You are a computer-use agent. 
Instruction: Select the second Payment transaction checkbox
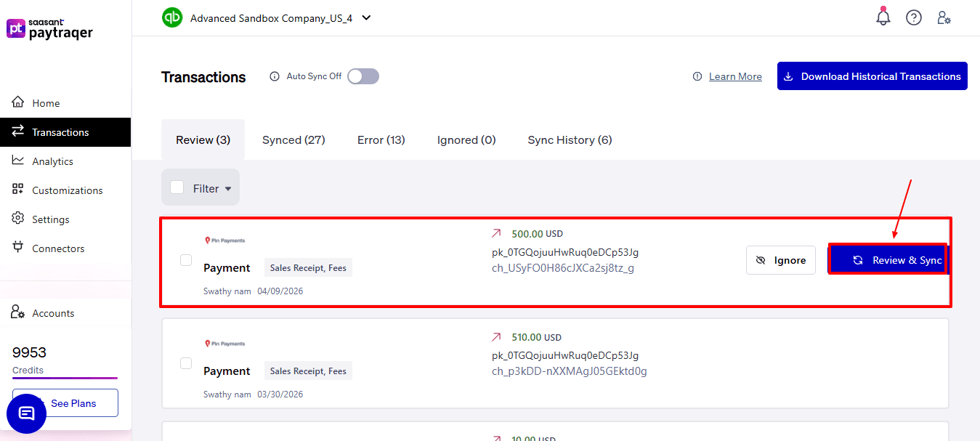pos(186,363)
